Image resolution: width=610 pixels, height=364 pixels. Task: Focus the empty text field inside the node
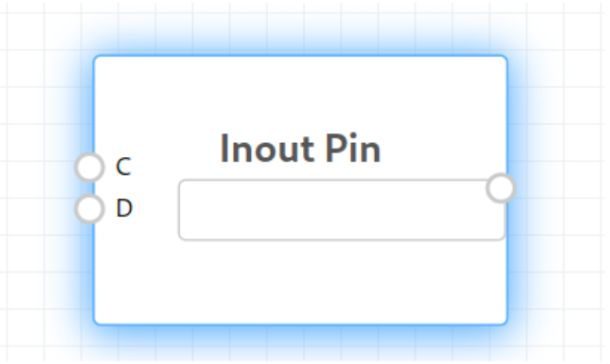342,210
